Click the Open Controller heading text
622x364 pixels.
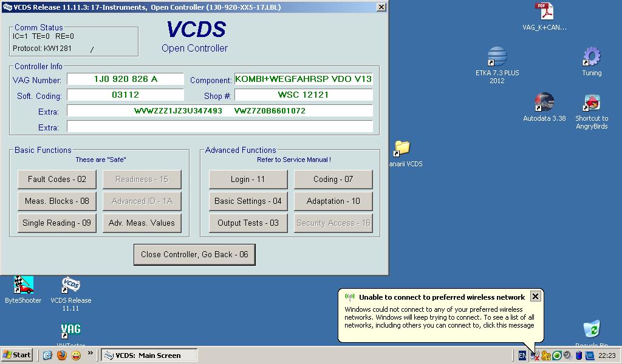click(x=194, y=49)
